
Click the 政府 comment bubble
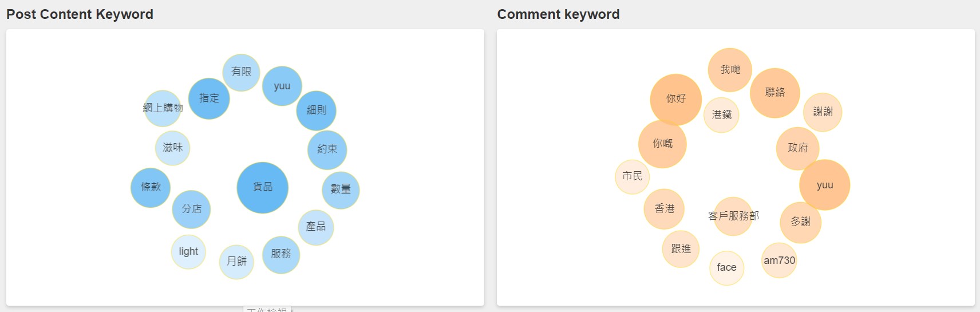click(x=797, y=149)
